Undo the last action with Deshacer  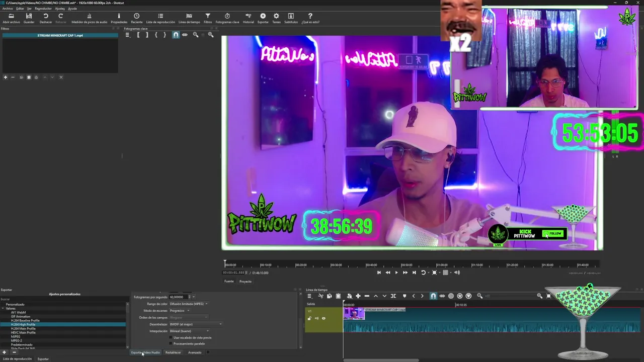click(x=45, y=19)
